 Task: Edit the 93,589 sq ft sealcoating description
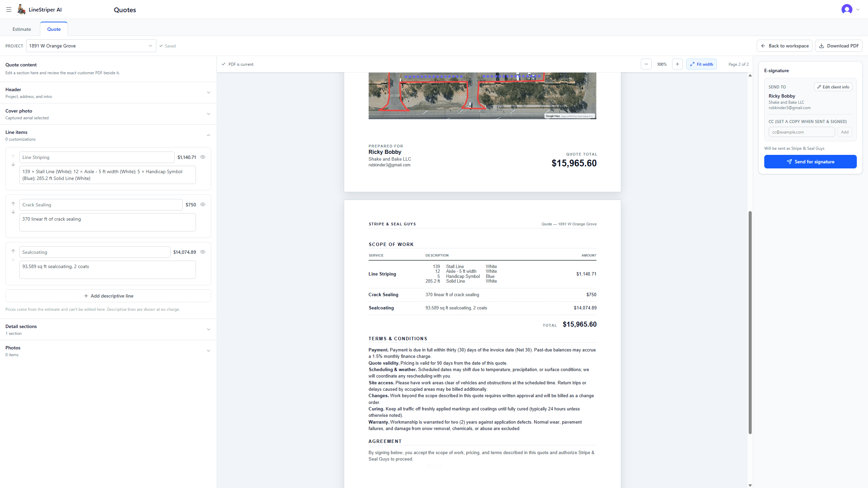pos(107,270)
